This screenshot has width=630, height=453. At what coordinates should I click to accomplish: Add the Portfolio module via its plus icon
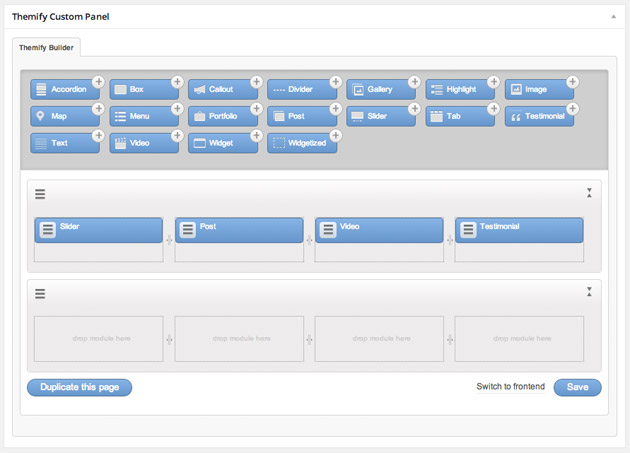[256, 109]
